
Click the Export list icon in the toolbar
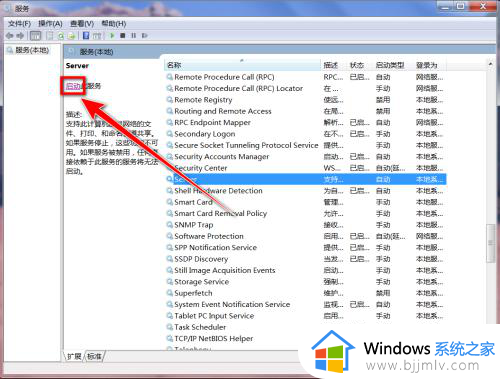(x=72, y=35)
